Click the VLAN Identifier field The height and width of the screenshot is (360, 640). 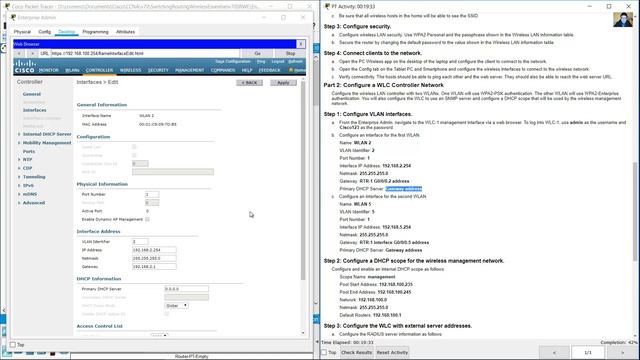click(x=140, y=242)
